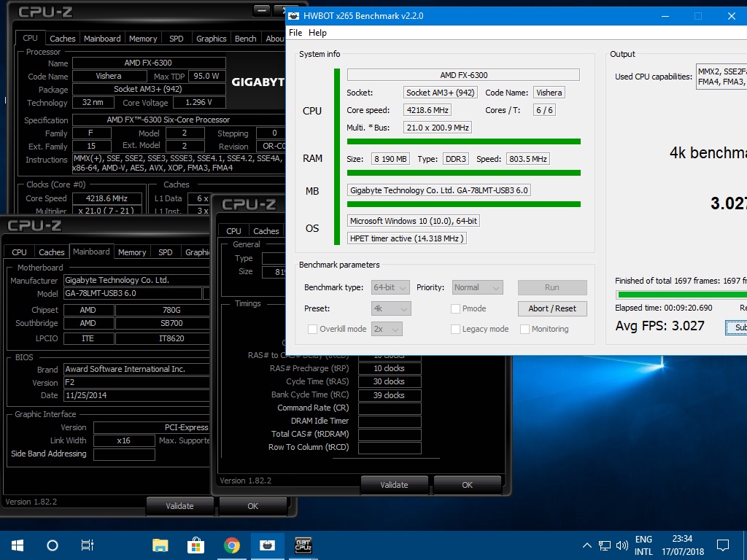Open the Action Center notification icon
Viewport: 747px width, 560px height.
[723, 545]
